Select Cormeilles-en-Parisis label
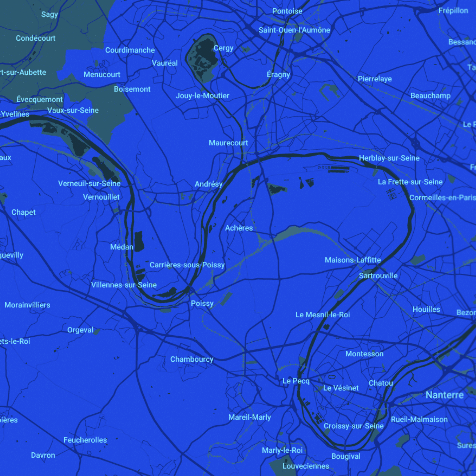The width and height of the screenshot is (476, 476). coord(442,198)
